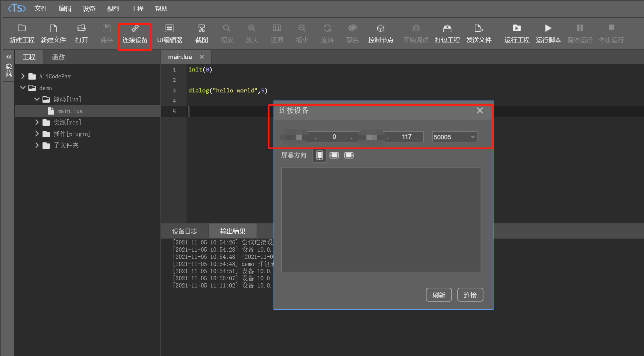The image size is (644, 356).
Task: Click the 刷新 button in dialog
Action: point(439,295)
